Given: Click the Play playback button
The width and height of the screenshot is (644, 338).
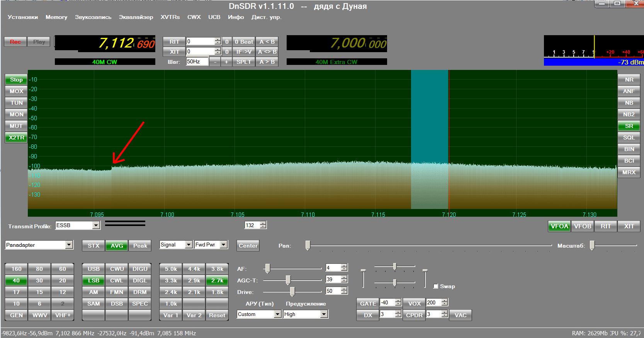Looking at the screenshot, I should 39,42.
